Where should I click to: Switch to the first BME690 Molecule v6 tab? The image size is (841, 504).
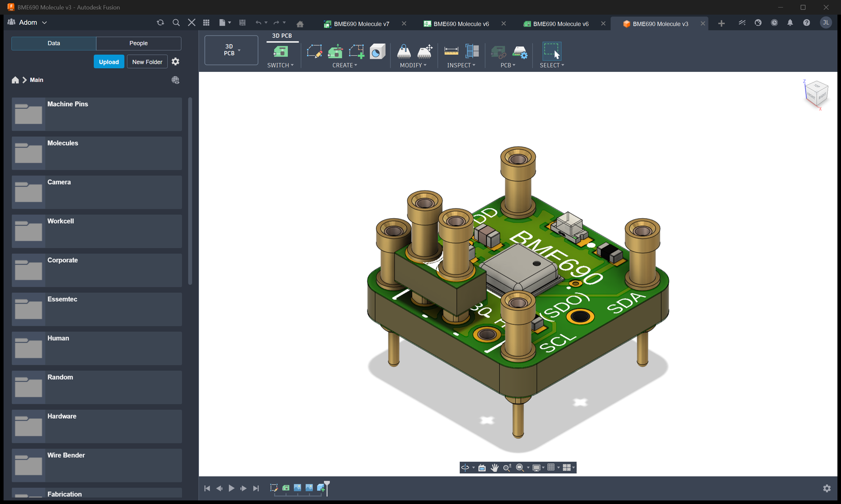pyautogui.click(x=461, y=24)
